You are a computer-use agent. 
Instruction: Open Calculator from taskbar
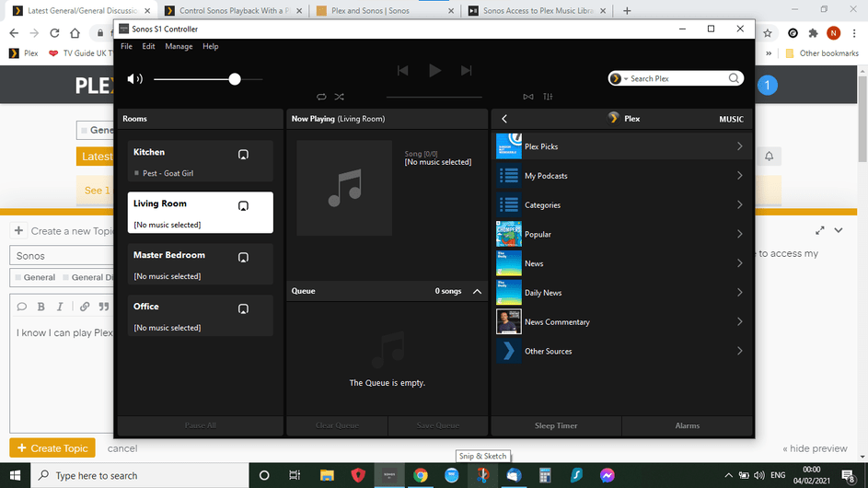coord(545,475)
